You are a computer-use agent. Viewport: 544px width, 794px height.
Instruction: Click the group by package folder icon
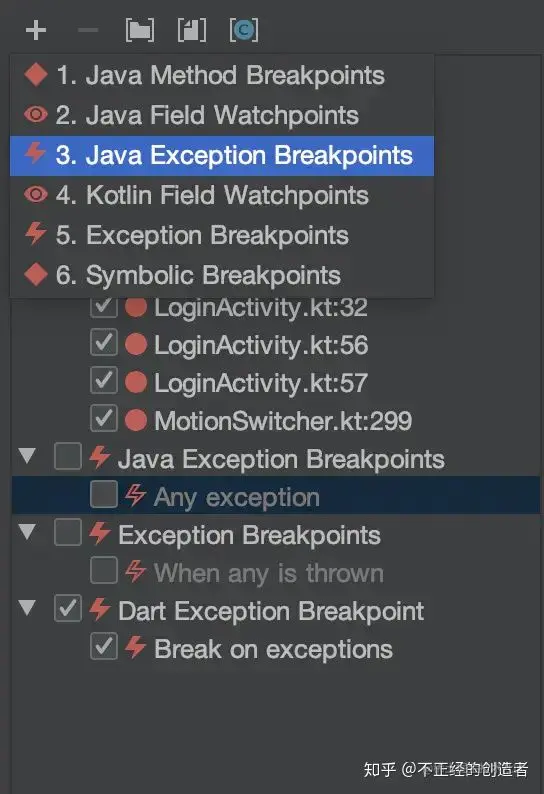140,30
